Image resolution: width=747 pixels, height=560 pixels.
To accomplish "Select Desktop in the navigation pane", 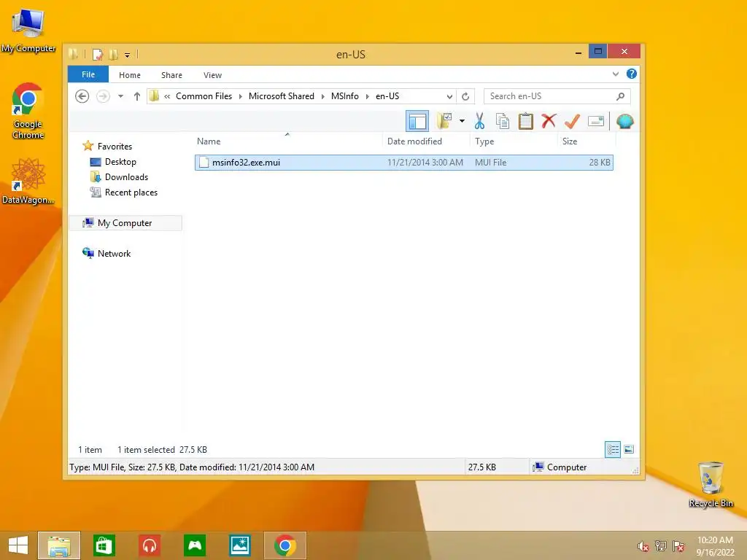I will (120, 161).
